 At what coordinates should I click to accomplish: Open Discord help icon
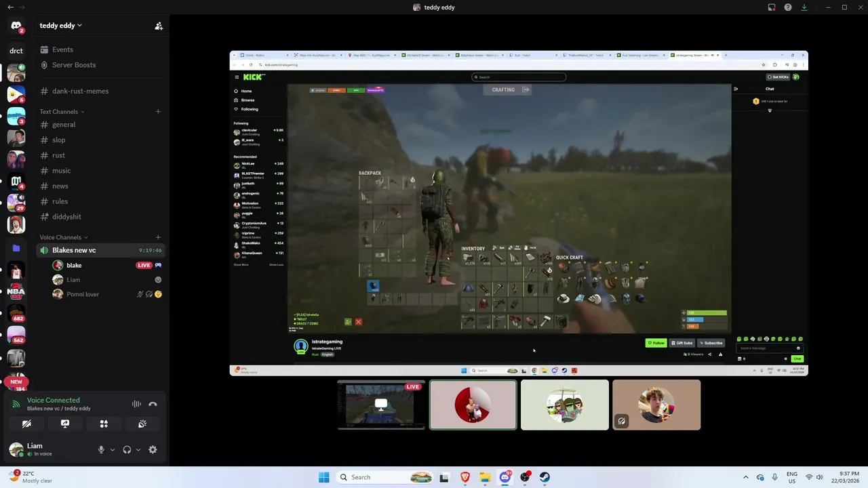click(x=788, y=7)
